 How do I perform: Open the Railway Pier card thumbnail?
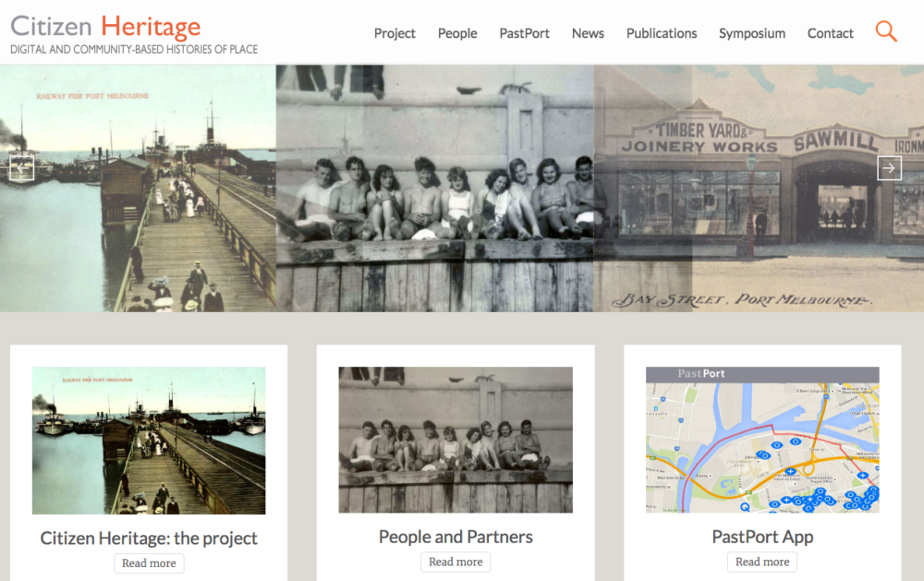[x=149, y=441]
